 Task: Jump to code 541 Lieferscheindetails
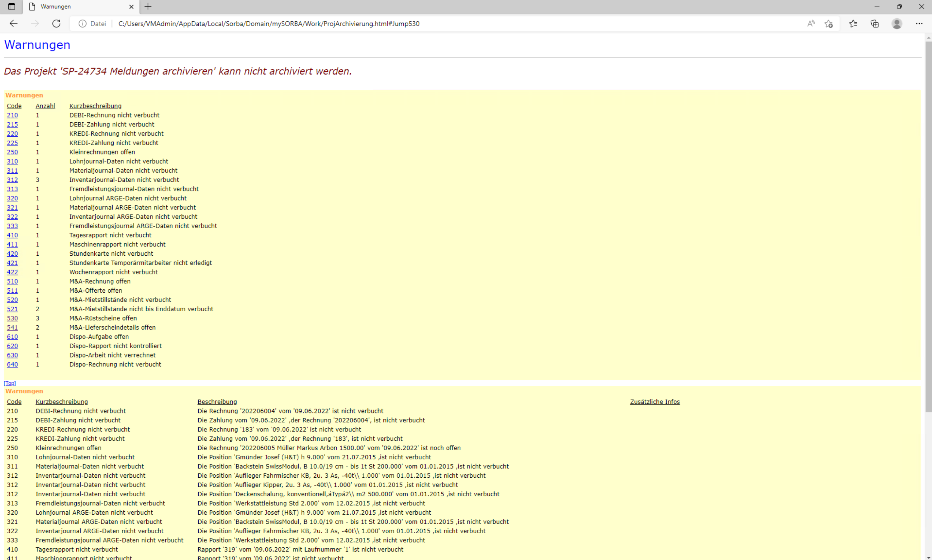pos(12,327)
